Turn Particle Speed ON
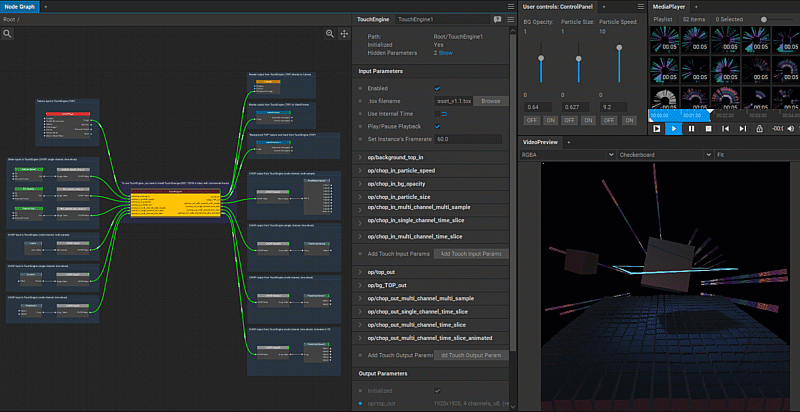The width and height of the screenshot is (800, 412). point(629,120)
